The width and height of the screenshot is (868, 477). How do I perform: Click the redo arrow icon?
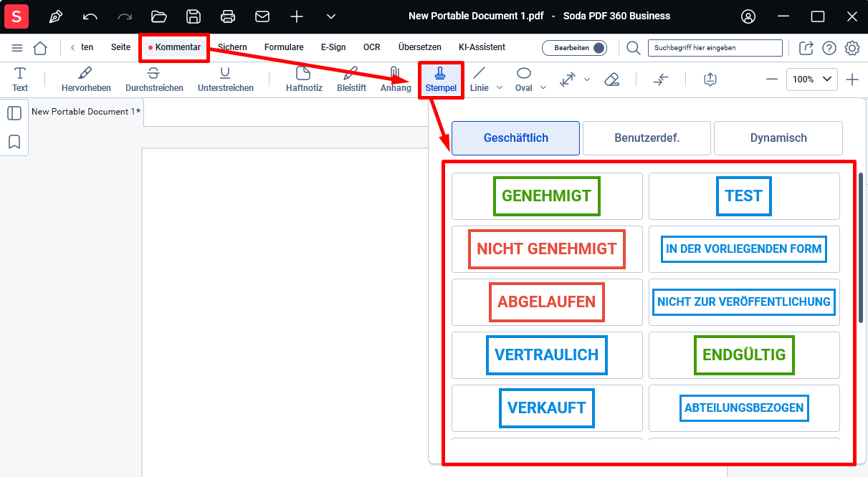125,16
